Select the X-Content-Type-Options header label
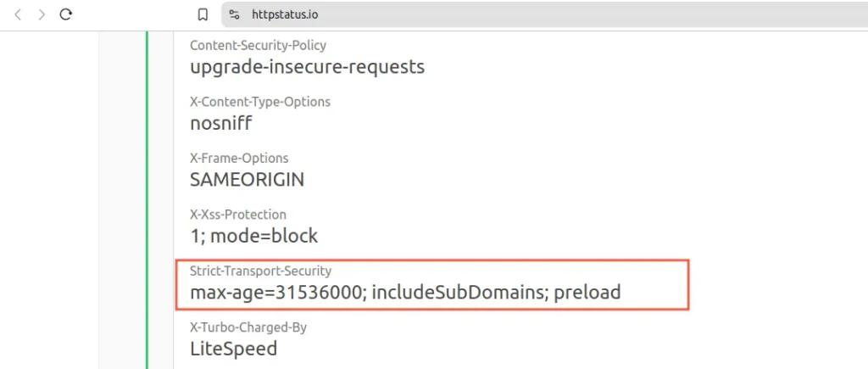The width and height of the screenshot is (868, 369). tap(260, 102)
